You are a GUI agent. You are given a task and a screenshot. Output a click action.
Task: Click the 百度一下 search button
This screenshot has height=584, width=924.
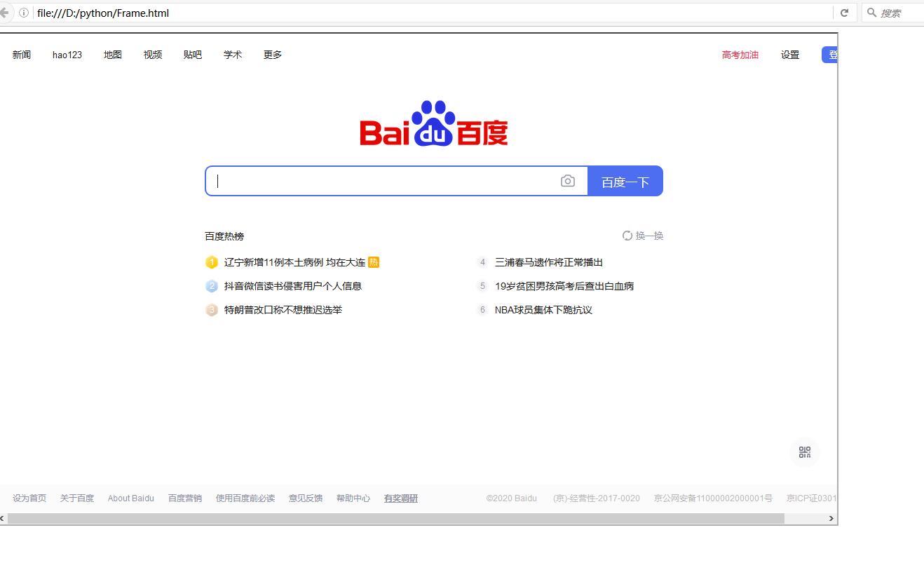tap(625, 181)
